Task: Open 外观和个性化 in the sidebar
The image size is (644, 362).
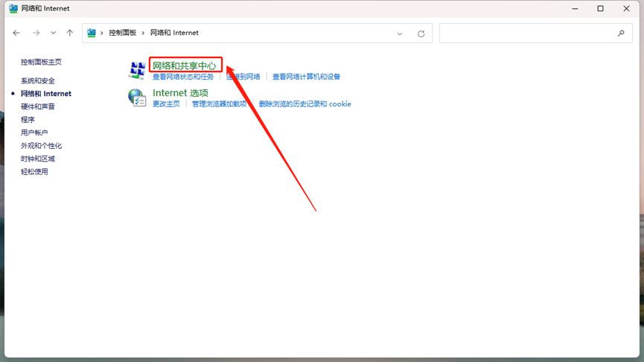Action: (41, 145)
